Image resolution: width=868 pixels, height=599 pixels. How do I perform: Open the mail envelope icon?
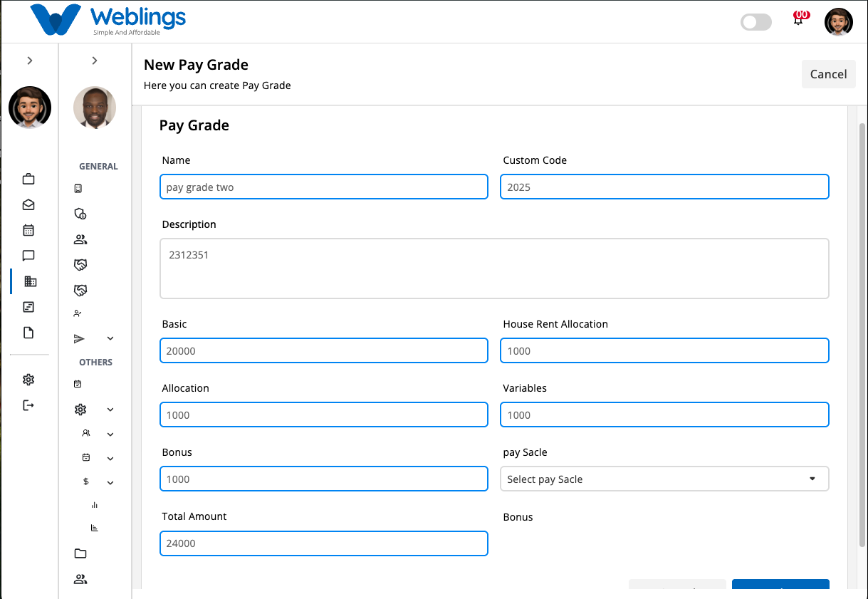(x=28, y=204)
